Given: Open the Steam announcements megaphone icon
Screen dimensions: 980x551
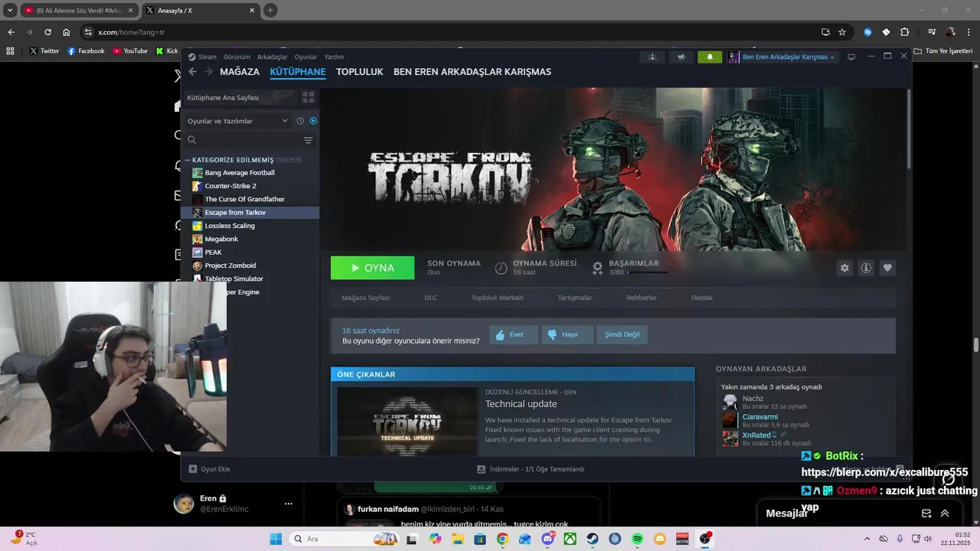Looking at the screenshot, I should click(681, 57).
